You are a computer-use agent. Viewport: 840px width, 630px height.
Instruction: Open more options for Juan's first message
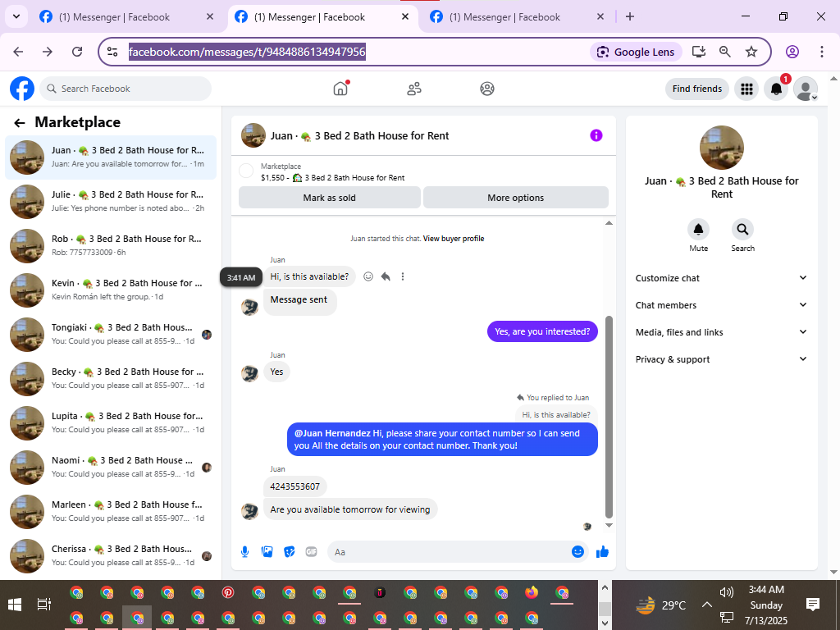point(403,276)
